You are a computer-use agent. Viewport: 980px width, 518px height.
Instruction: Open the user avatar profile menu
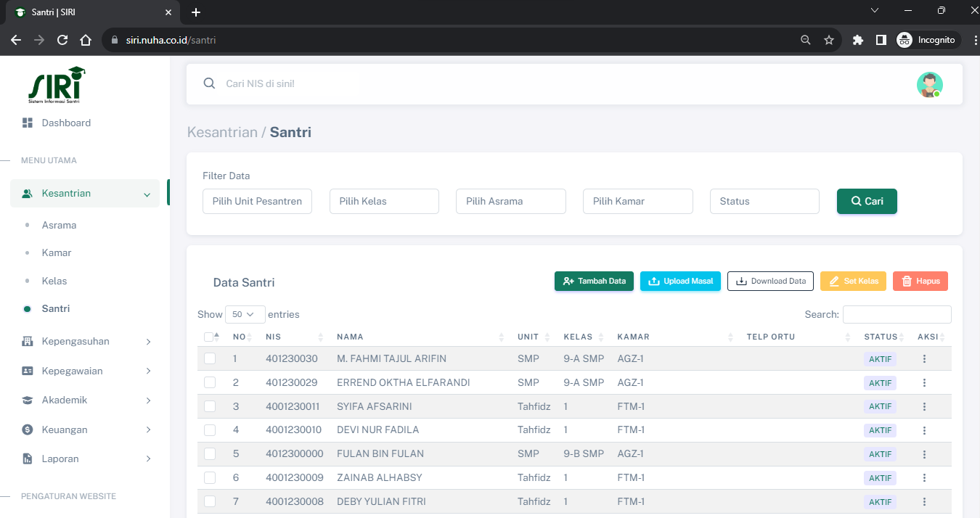(929, 84)
